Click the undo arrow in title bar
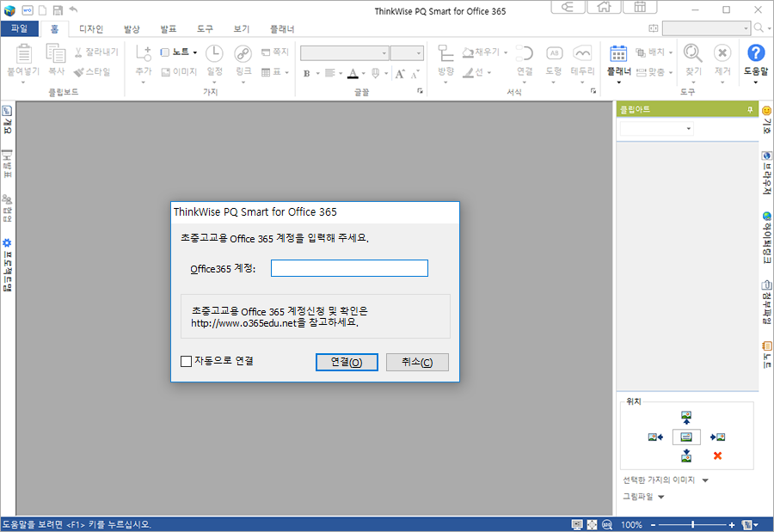The image size is (774, 532). [x=74, y=9]
